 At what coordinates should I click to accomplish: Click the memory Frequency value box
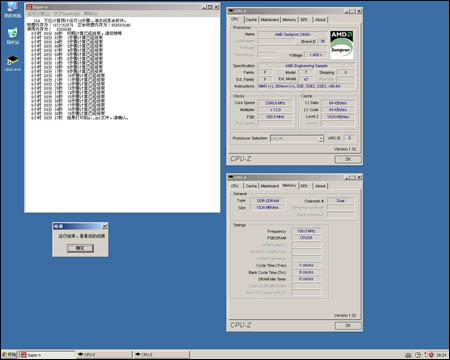(306, 231)
